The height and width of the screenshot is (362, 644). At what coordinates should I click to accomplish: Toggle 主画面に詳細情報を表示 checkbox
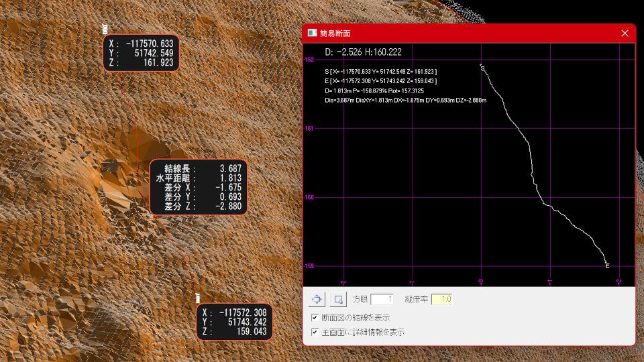(315, 332)
